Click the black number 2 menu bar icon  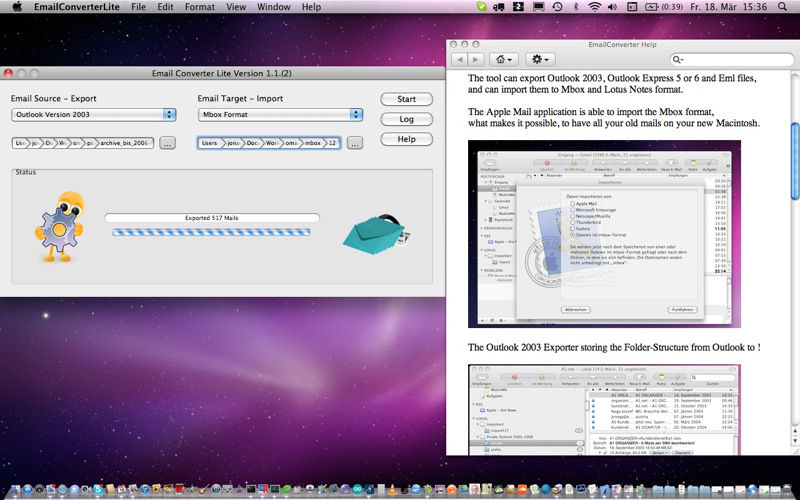[518, 7]
